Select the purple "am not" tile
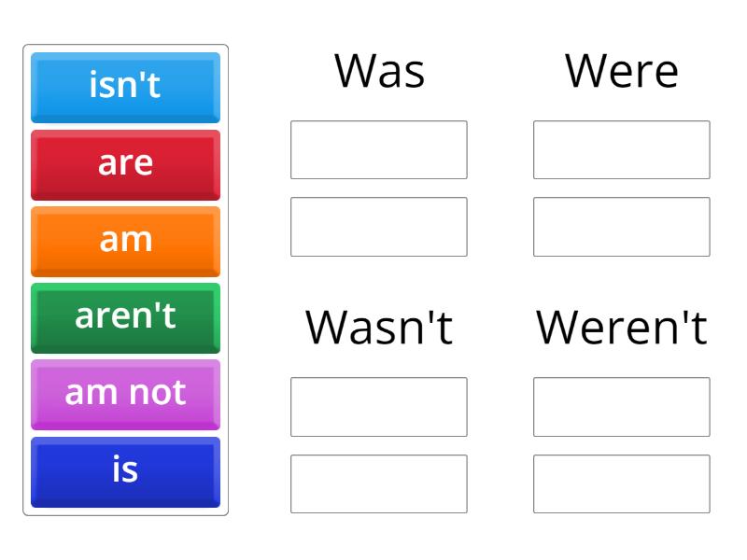 125,394
